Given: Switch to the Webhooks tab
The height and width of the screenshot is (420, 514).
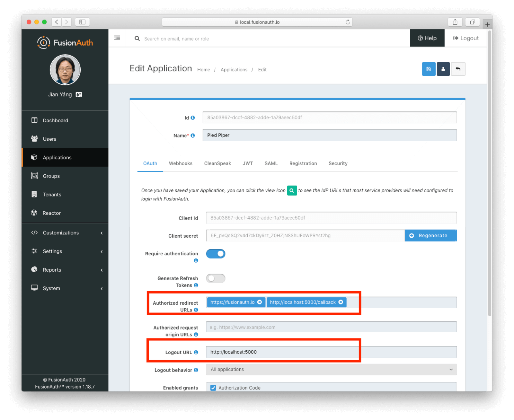Looking at the screenshot, I should click(x=181, y=163).
